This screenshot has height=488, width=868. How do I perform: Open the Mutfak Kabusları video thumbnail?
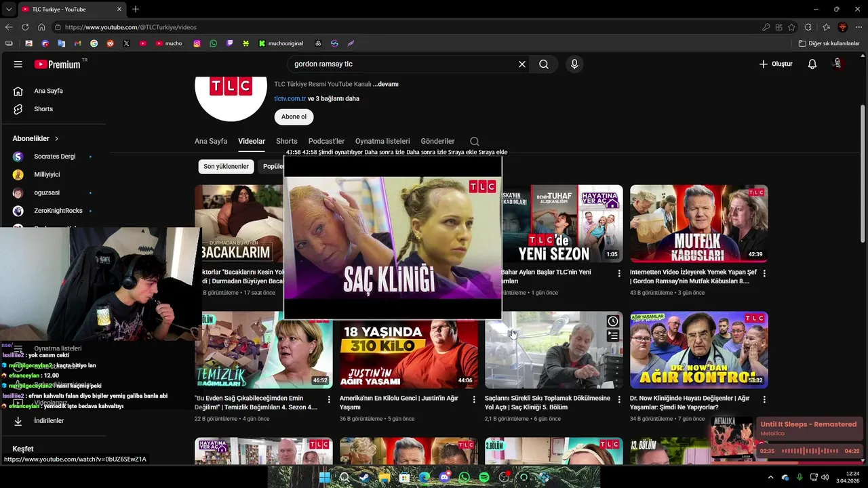698,224
